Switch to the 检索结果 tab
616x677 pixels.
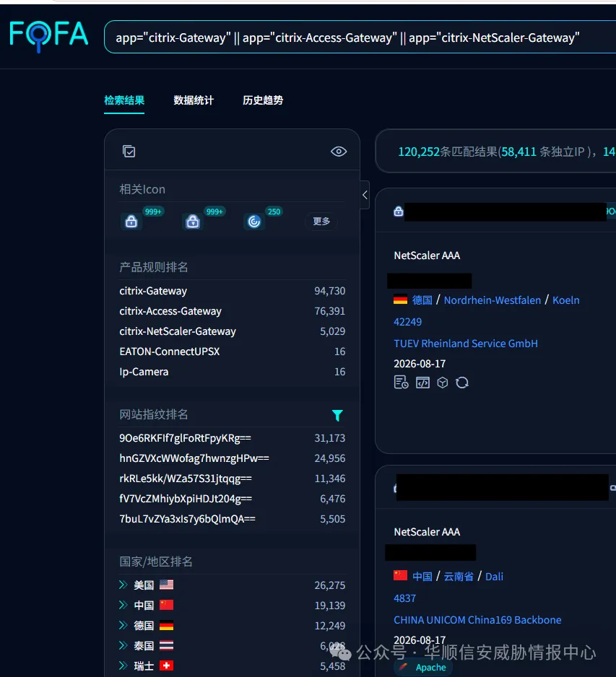tap(124, 100)
